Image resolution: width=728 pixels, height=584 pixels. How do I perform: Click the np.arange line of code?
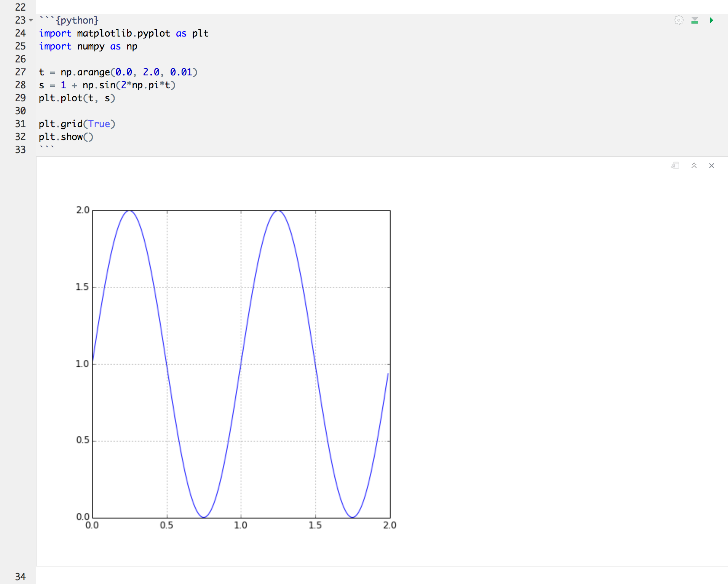click(118, 72)
